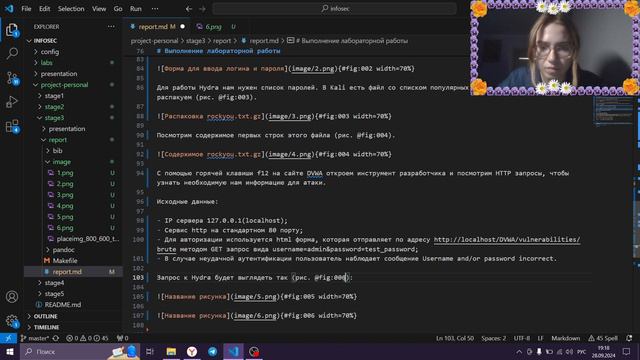The image size is (640, 360).
Task: Open 1.png in the explorer
Action: 65,173
